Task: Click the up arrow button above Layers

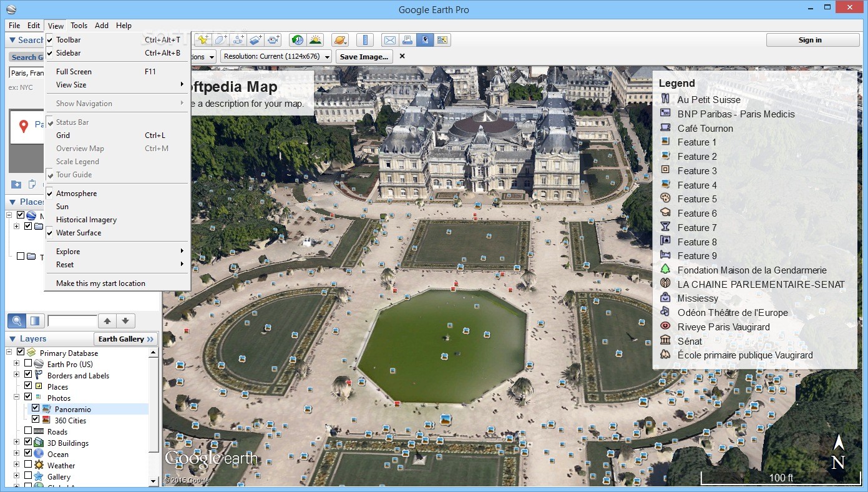Action: 107,321
